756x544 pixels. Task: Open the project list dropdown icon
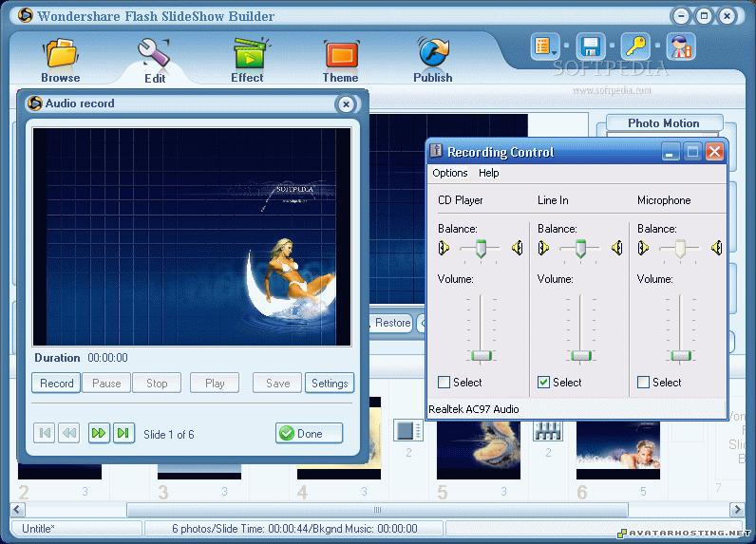tap(545, 47)
